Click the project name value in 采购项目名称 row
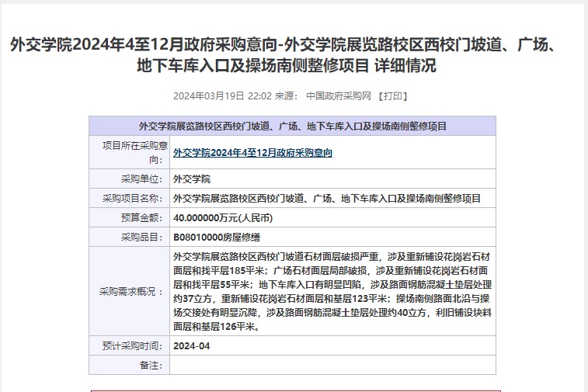The width and height of the screenshot is (588, 392). (x=327, y=198)
